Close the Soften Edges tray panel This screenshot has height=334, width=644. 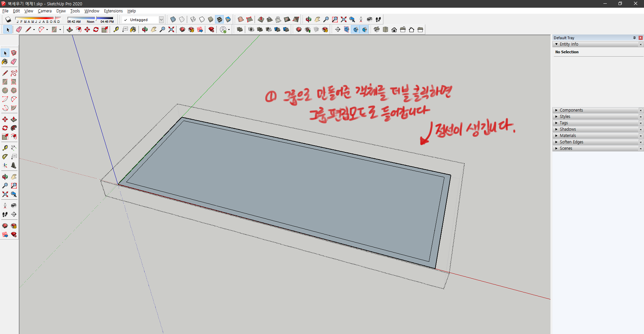(x=641, y=142)
